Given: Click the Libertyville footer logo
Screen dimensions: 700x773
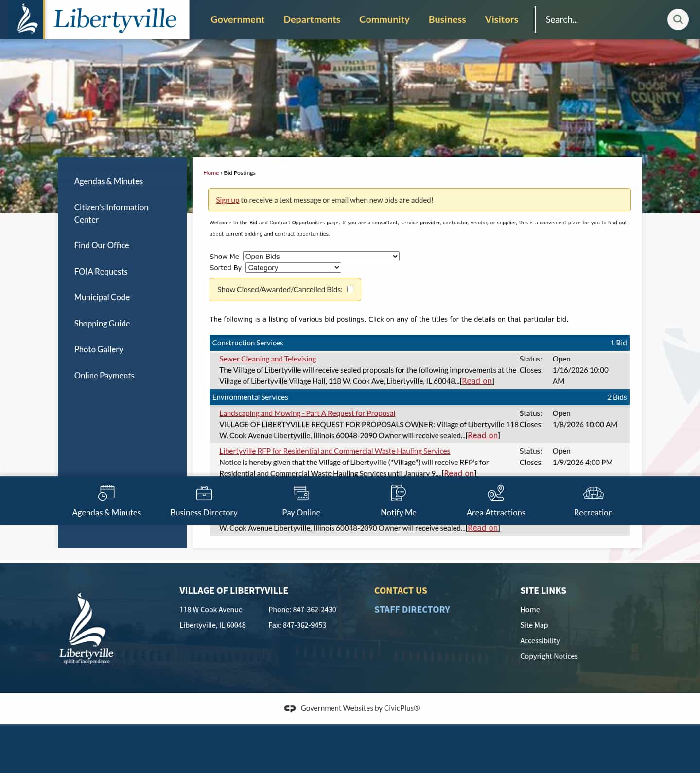Looking at the screenshot, I should click(x=87, y=628).
